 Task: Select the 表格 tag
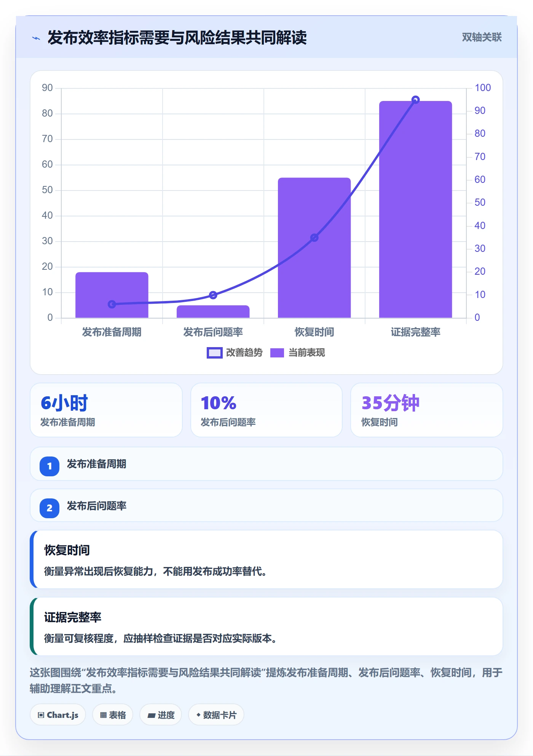coord(113,715)
